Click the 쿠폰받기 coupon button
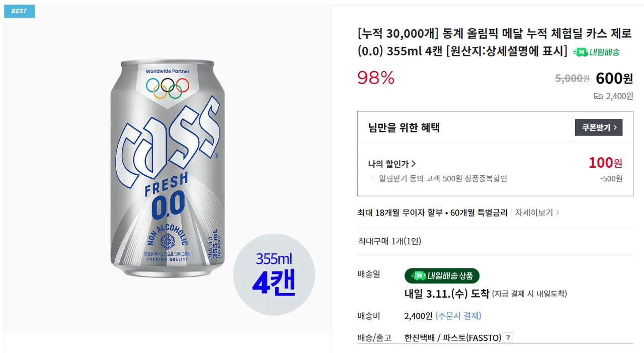 point(598,127)
